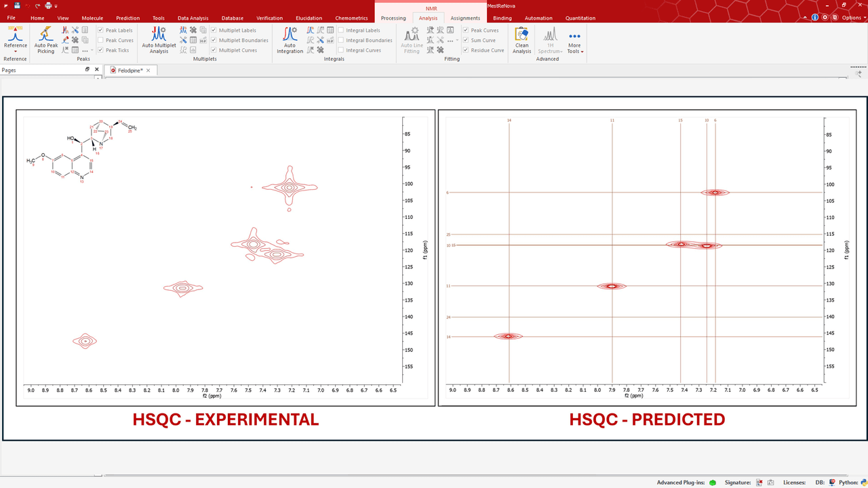Viewport: 868px width, 488px height.
Task: Expand the Fitting group ellipsis menu
Action: (x=451, y=40)
